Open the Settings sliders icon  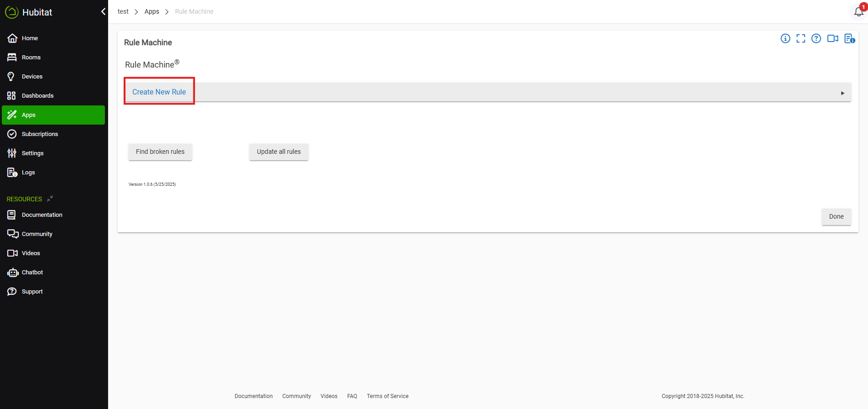pyautogui.click(x=12, y=153)
